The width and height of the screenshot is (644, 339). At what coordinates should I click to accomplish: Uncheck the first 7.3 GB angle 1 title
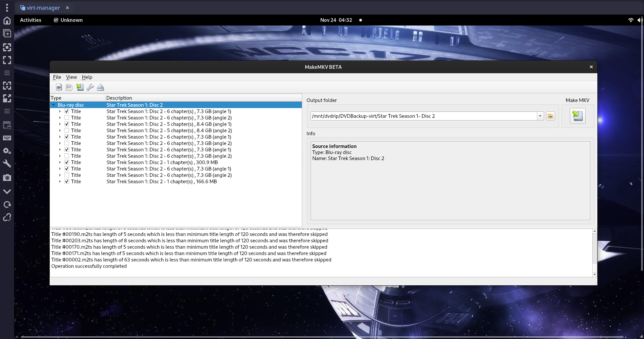click(x=67, y=111)
